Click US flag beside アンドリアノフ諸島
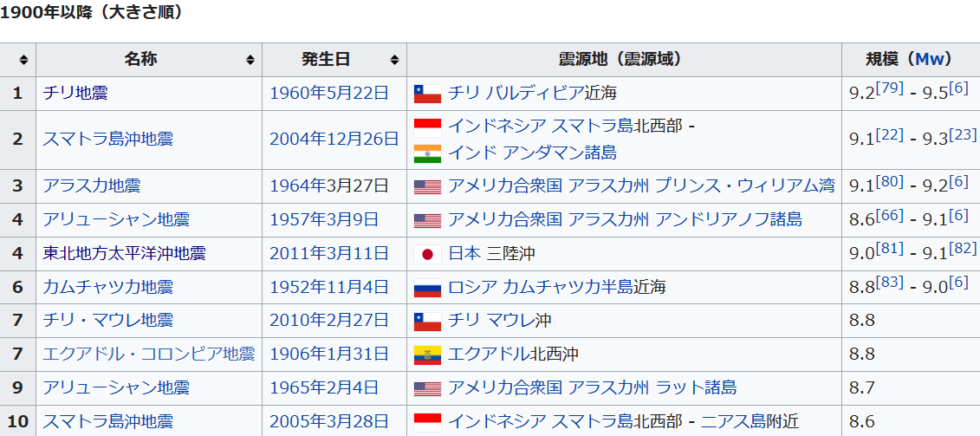 (x=427, y=220)
